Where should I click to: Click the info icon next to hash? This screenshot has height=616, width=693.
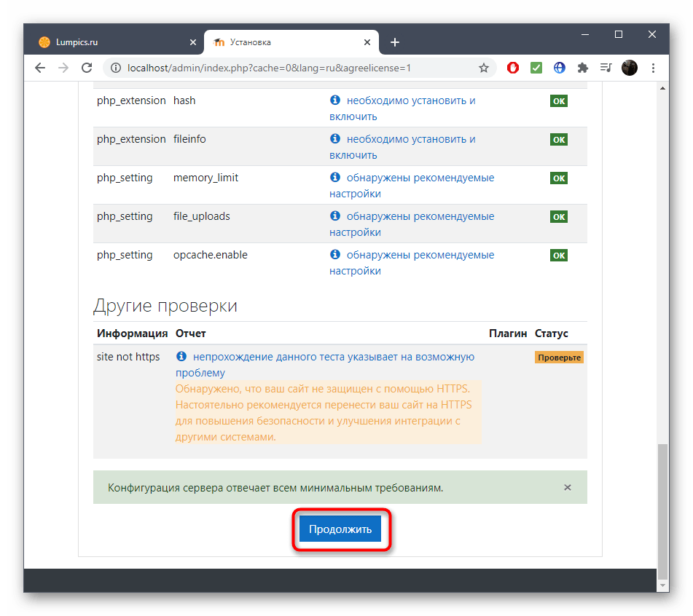pyautogui.click(x=335, y=100)
